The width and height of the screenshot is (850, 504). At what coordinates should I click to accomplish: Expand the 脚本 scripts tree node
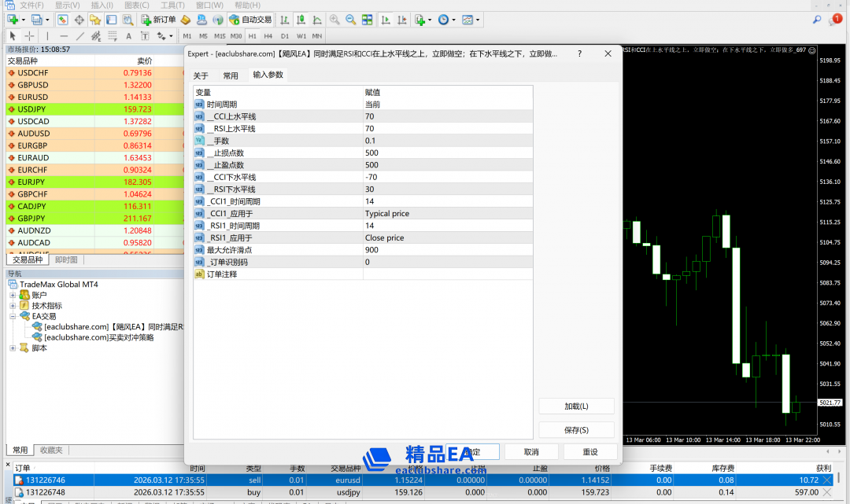pyautogui.click(x=13, y=348)
